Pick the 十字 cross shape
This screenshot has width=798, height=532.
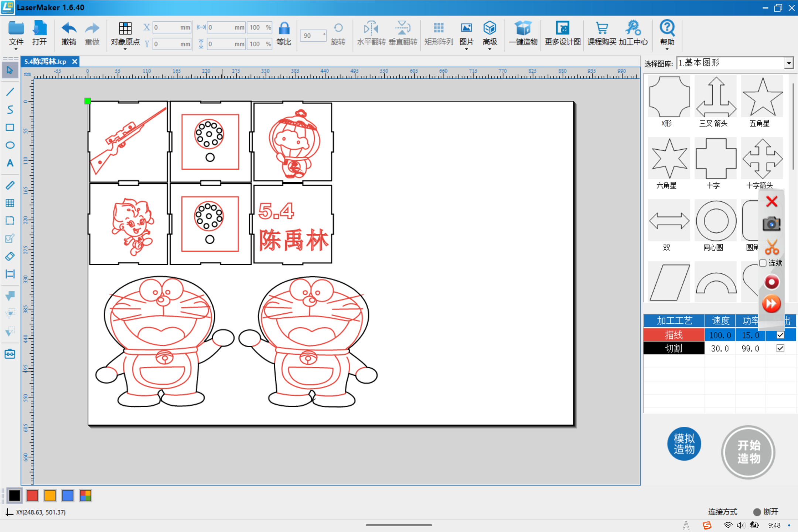pos(716,158)
